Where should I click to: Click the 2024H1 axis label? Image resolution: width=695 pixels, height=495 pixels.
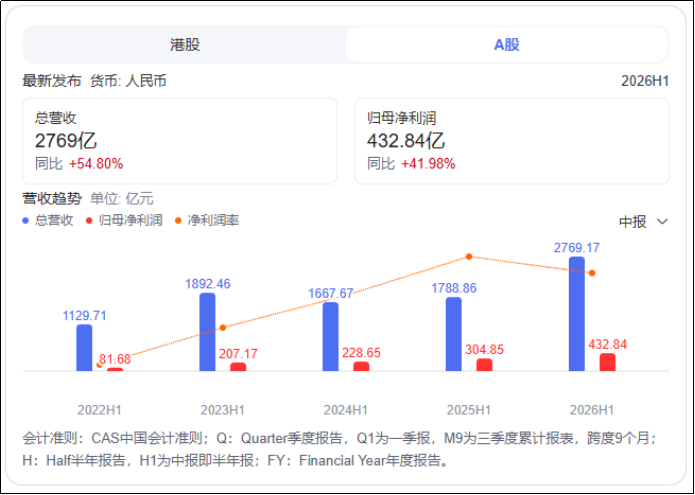tap(346, 410)
